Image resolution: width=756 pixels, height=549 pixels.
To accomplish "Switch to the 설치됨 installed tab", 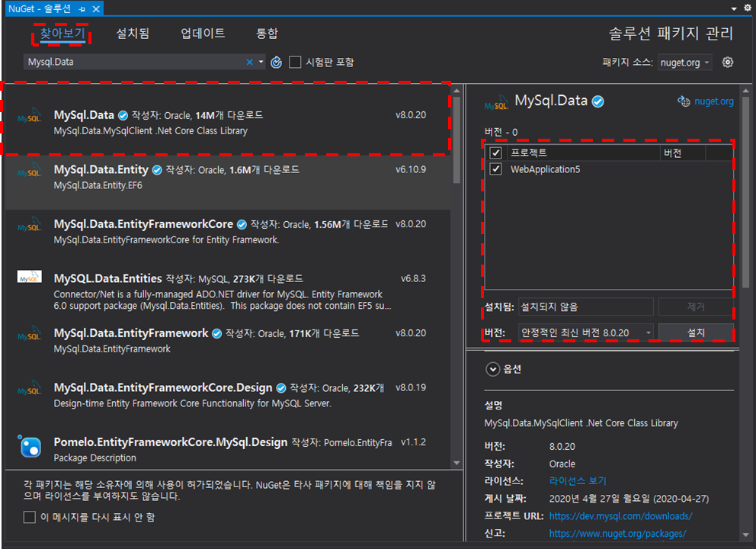I will pyautogui.click(x=133, y=34).
